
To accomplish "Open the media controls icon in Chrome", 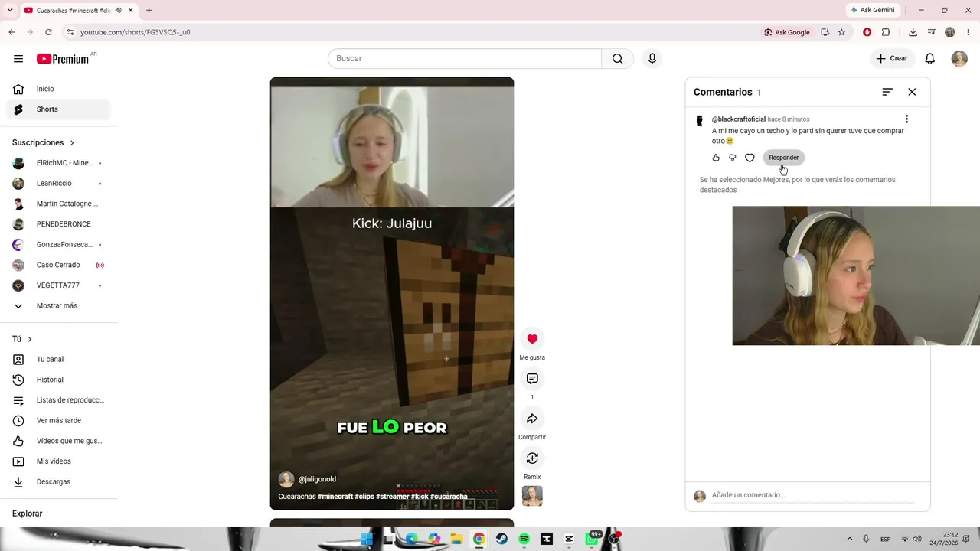I will pyautogui.click(x=931, y=32).
